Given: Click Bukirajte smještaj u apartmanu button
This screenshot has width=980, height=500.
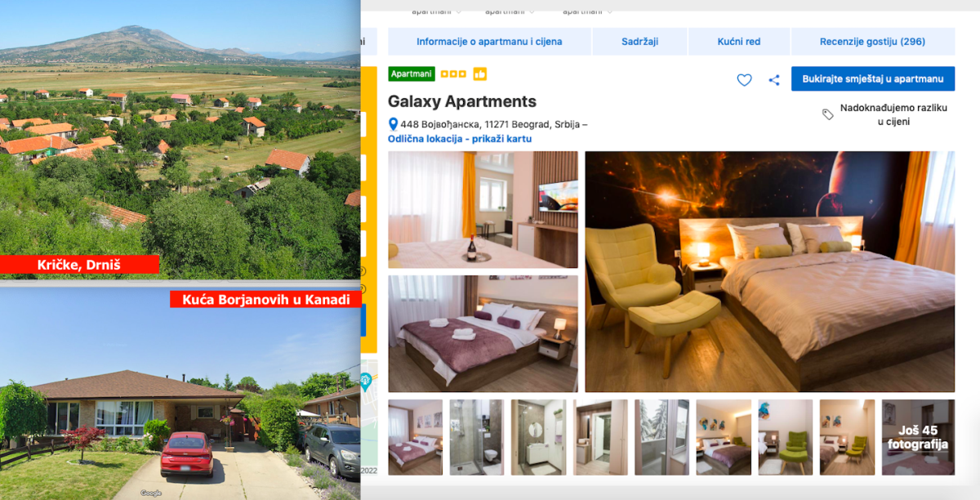Looking at the screenshot, I should tap(873, 78).
